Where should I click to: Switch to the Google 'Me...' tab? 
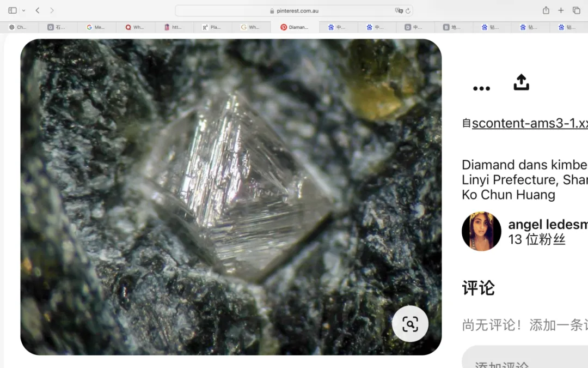tap(96, 27)
